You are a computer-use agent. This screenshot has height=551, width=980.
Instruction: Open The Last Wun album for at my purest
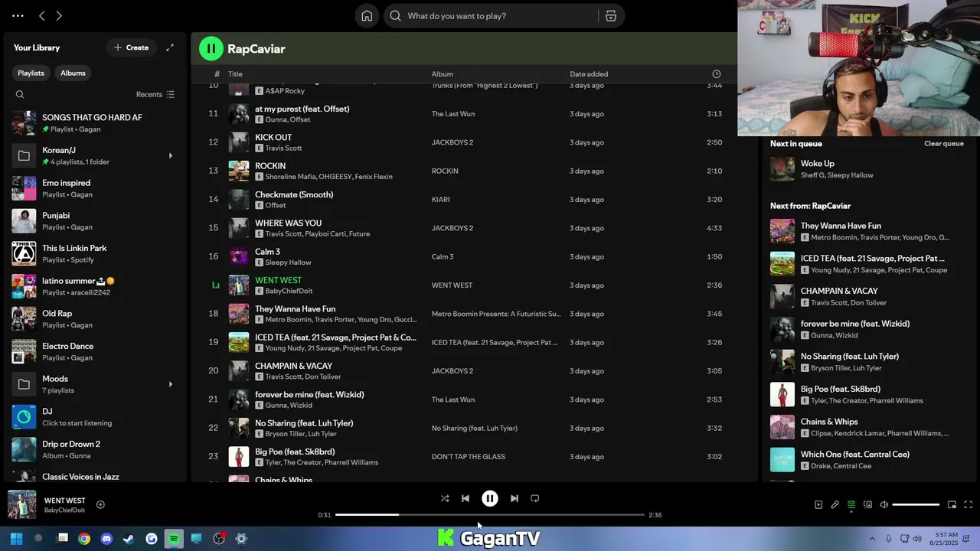pyautogui.click(x=453, y=114)
